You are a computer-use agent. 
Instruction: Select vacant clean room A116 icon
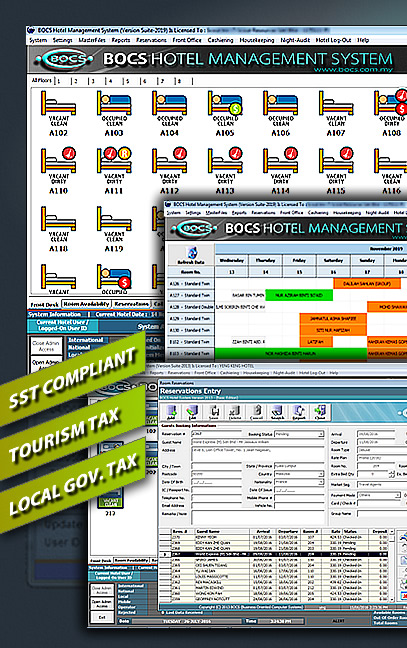click(x=390, y=161)
